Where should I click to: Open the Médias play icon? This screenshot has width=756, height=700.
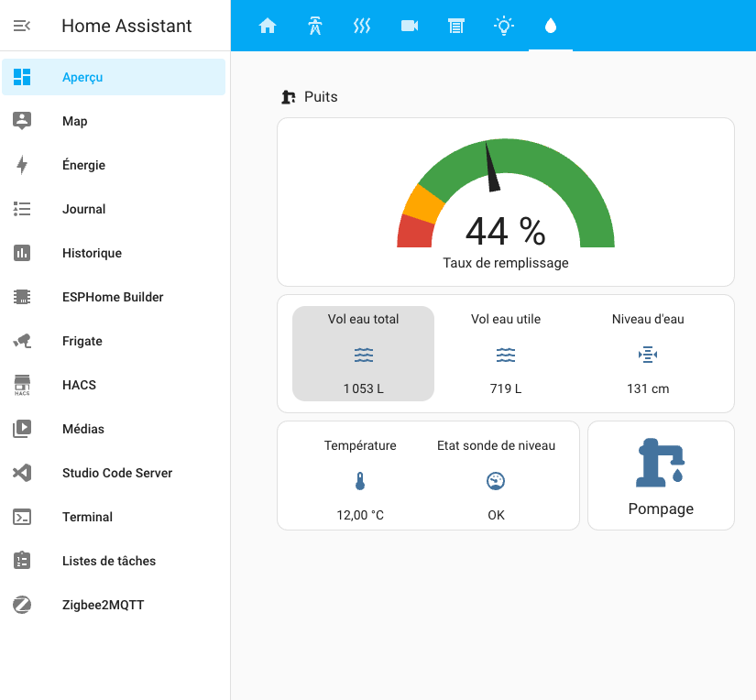[22, 429]
